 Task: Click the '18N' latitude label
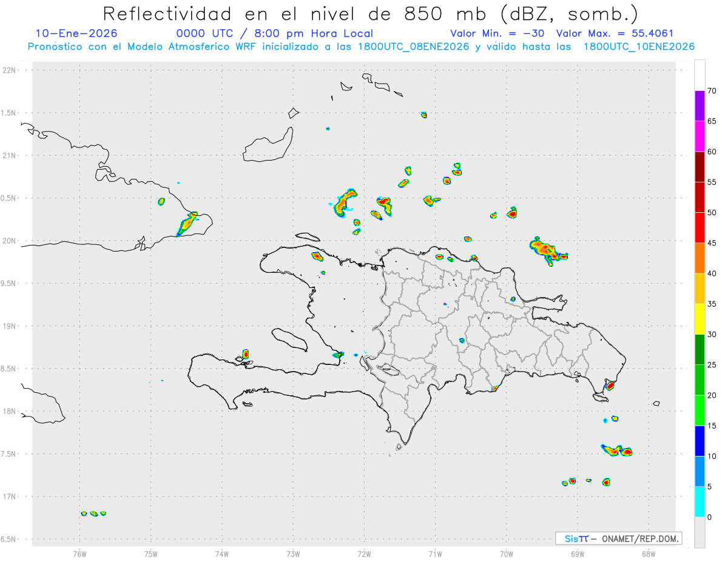click(x=10, y=411)
